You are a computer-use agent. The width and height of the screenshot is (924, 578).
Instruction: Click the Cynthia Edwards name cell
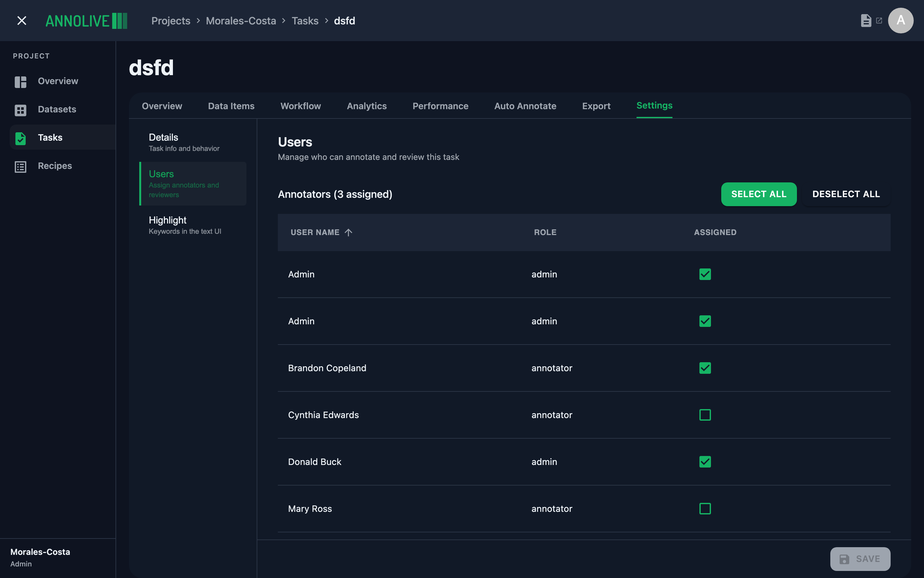point(323,415)
